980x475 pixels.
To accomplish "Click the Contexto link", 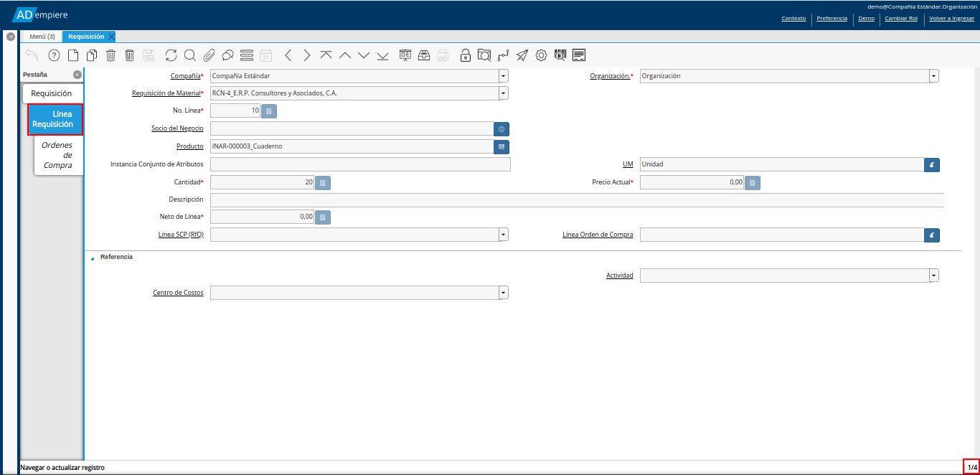I will tap(793, 19).
